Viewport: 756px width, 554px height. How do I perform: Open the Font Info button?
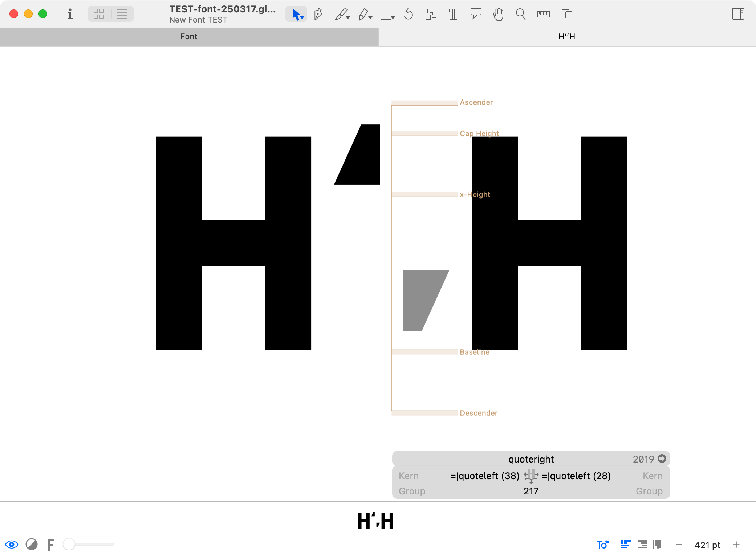[70, 15]
